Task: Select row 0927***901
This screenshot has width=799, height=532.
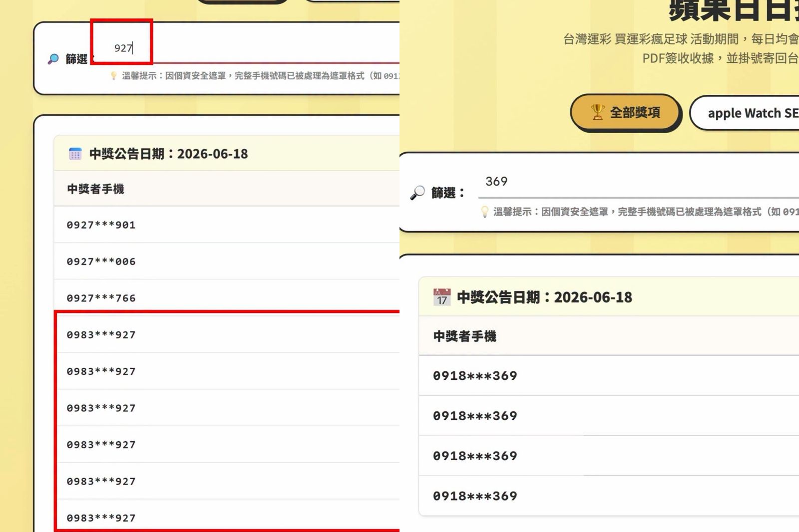Action: 227,225
